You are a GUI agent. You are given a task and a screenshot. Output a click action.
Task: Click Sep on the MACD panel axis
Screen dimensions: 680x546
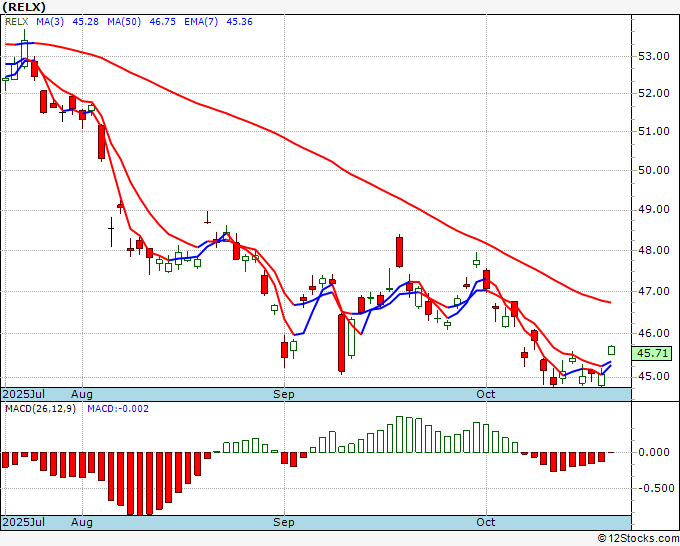[284, 522]
